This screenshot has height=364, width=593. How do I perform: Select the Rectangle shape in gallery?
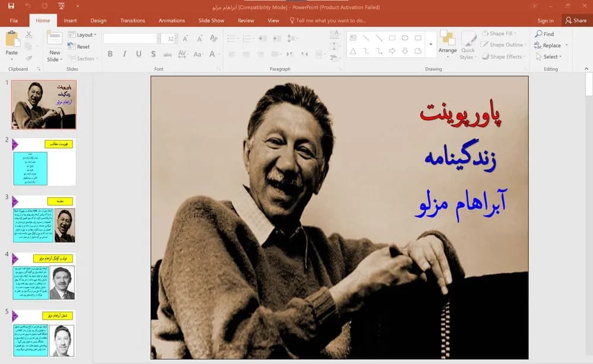[392, 38]
